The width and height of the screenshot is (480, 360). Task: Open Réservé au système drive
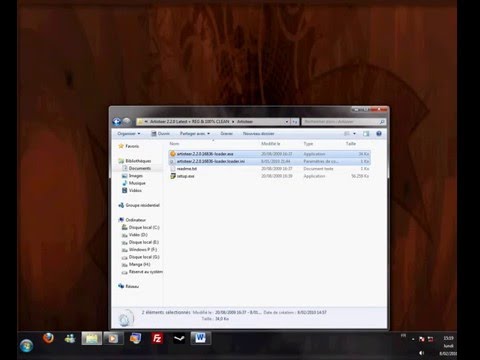pos(146,272)
